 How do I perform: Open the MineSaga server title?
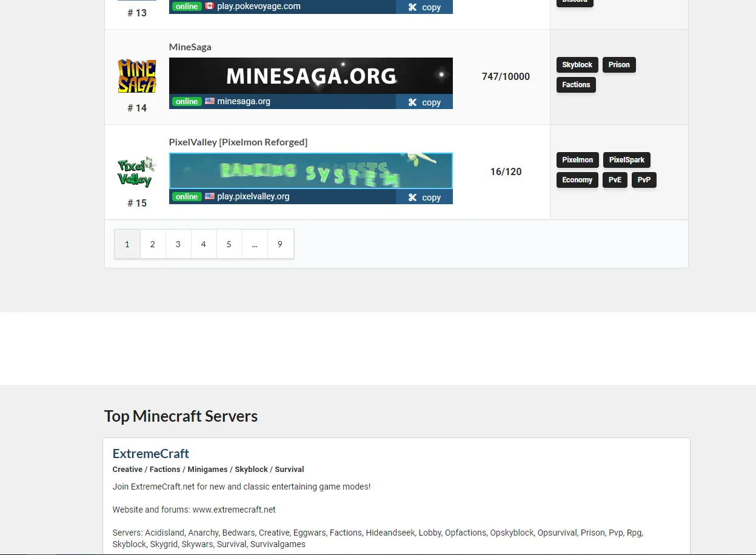tap(190, 47)
